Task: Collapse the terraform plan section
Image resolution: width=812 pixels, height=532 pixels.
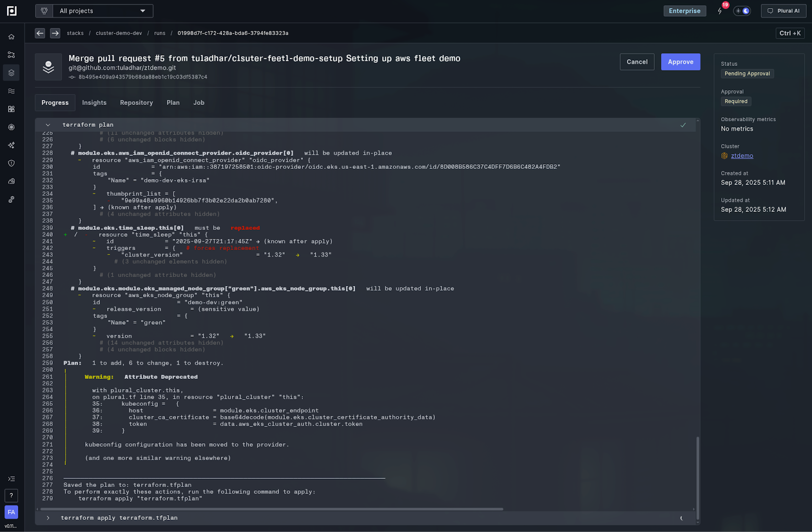Action: [x=48, y=125]
